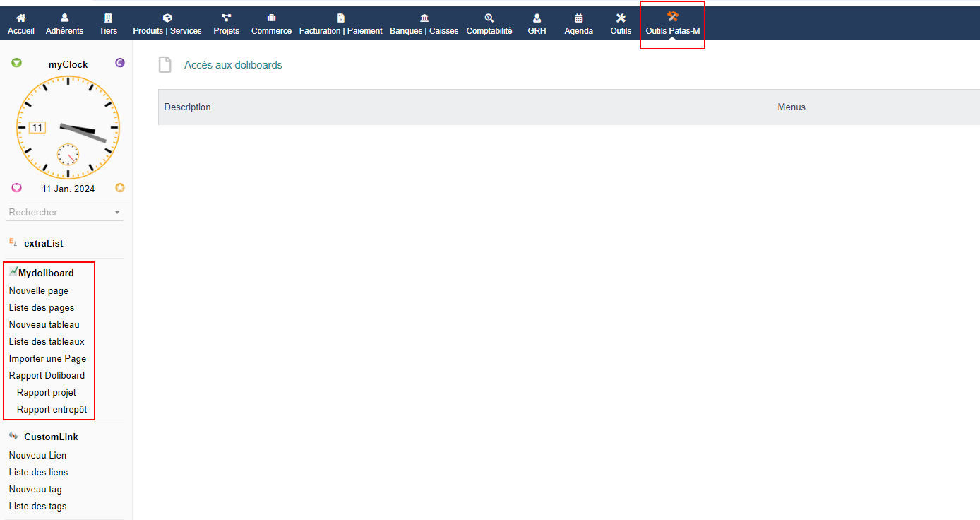Open the Facturation | Paiement menu
This screenshot has height=520, width=980.
click(x=340, y=31)
